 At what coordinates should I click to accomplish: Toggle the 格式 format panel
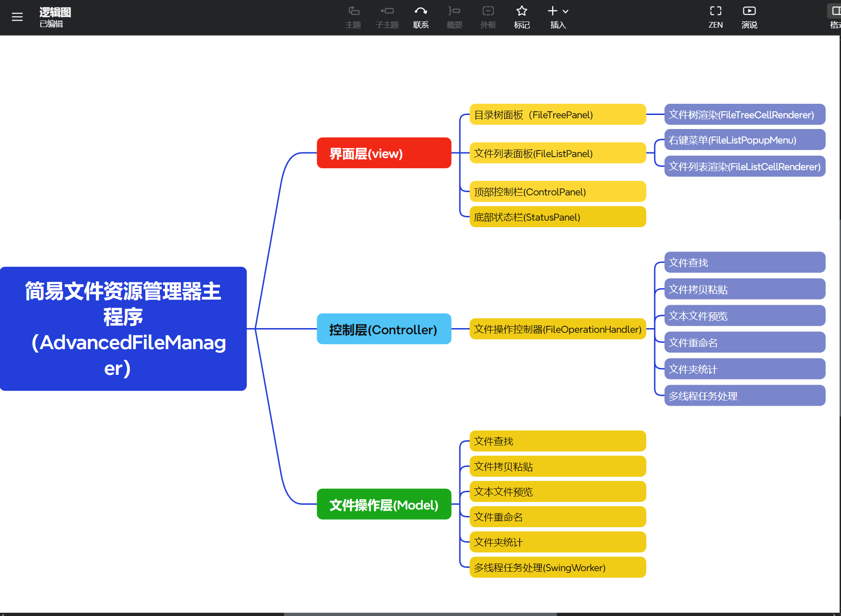(835, 16)
